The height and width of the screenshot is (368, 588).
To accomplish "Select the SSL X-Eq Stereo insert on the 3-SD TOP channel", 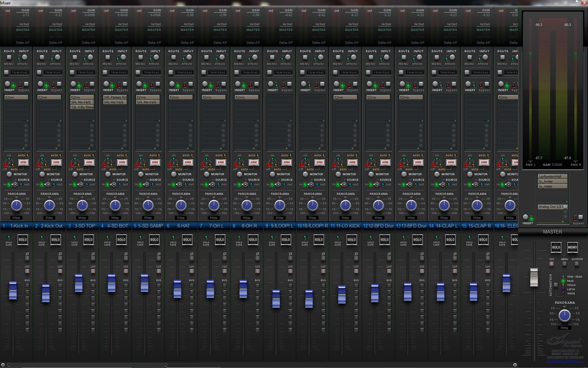I will click(82, 107).
